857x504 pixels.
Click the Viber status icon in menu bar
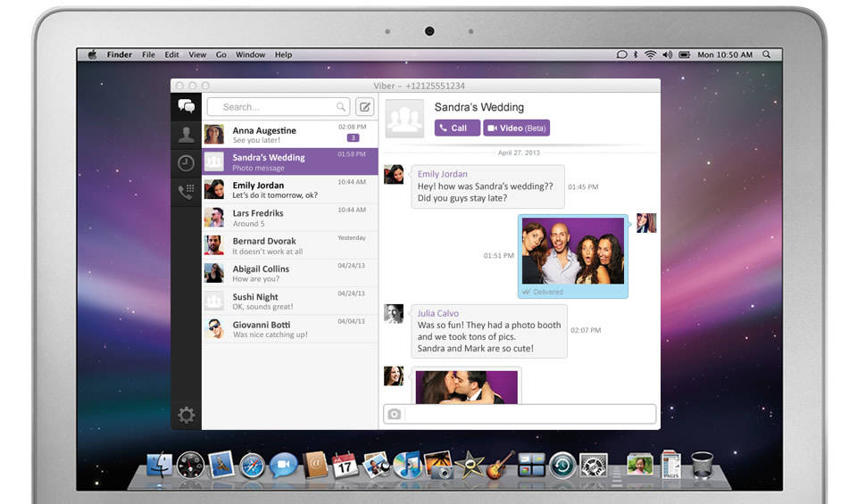(x=621, y=54)
